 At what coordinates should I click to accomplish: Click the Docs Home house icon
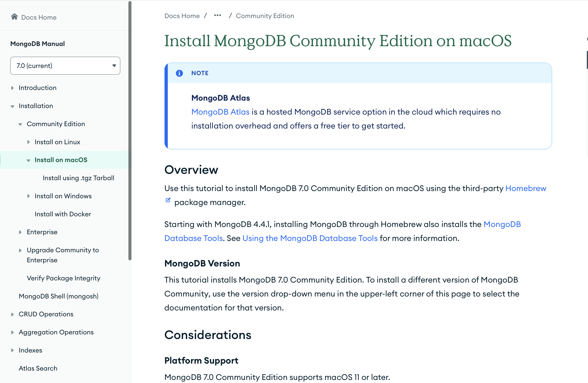pyautogui.click(x=14, y=17)
